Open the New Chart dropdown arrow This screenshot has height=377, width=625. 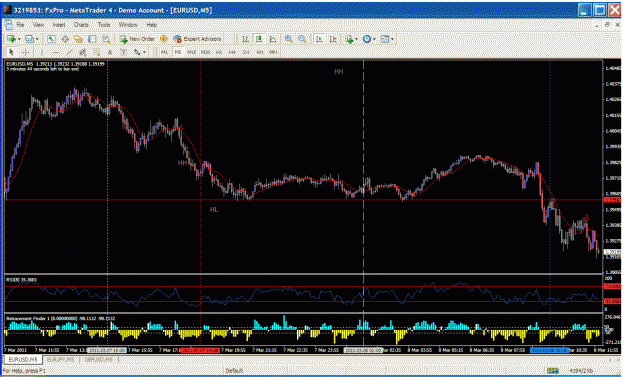click(18, 39)
